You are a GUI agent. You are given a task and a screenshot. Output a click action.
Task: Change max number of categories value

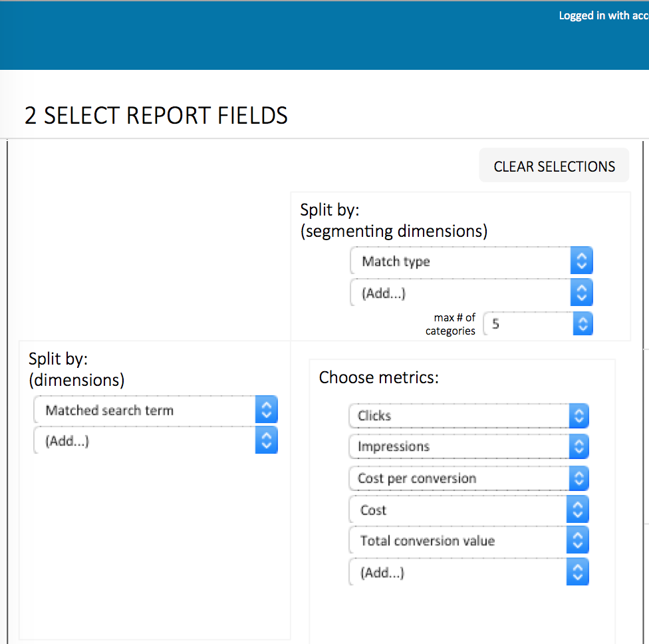pyautogui.click(x=538, y=323)
